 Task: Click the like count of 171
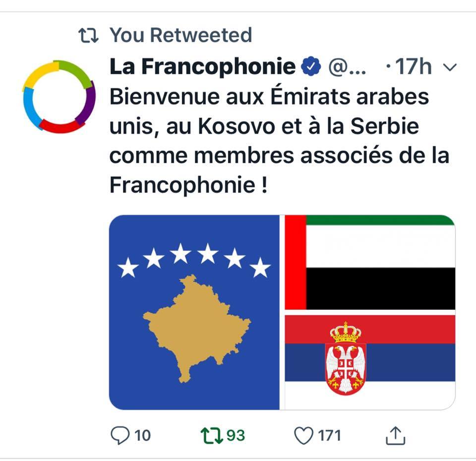pos(329,436)
